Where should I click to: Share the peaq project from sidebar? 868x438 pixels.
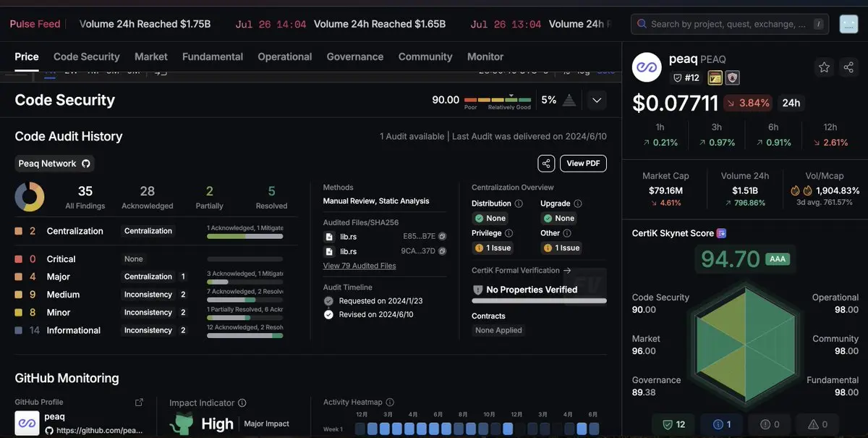[x=848, y=67]
